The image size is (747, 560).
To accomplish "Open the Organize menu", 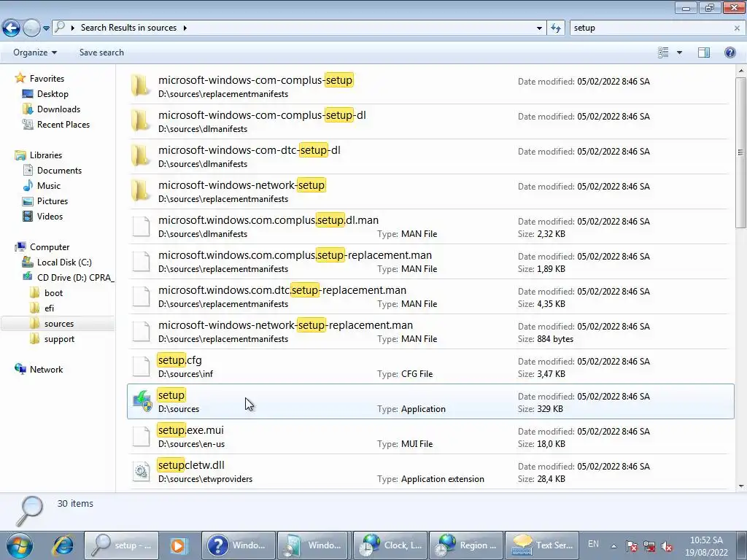I will pos(35,52).
